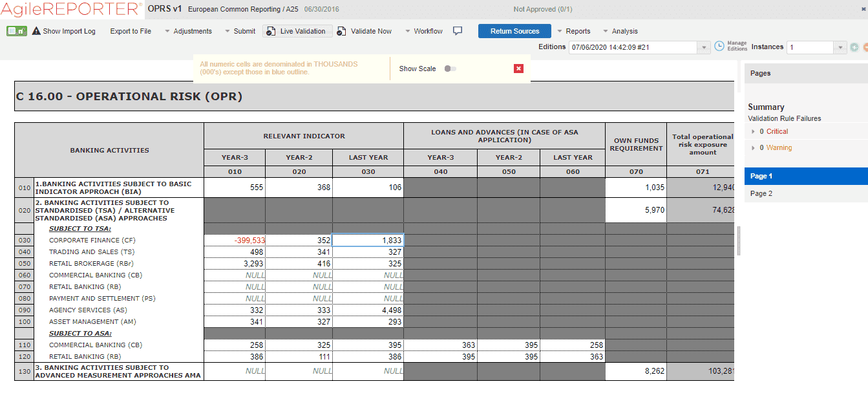The image size is (868, 408).
Task: Click the green add instance icon
Action: click(x=854, y=47)
